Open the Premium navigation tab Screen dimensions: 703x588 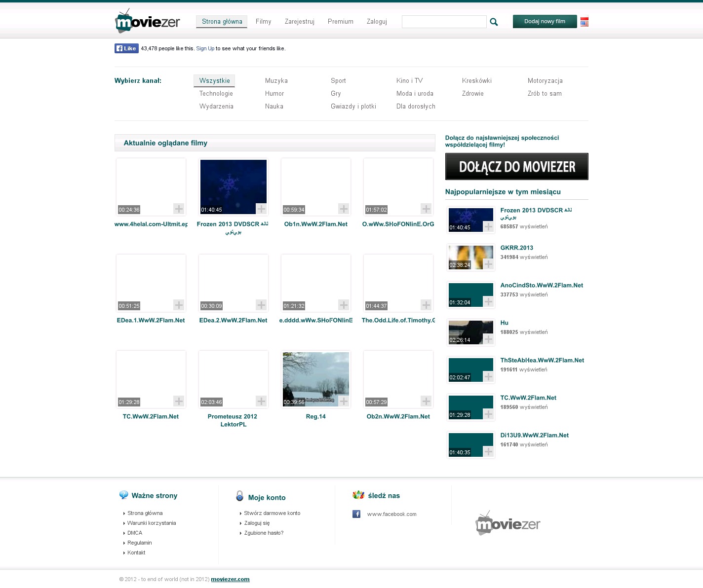[340, 22]
